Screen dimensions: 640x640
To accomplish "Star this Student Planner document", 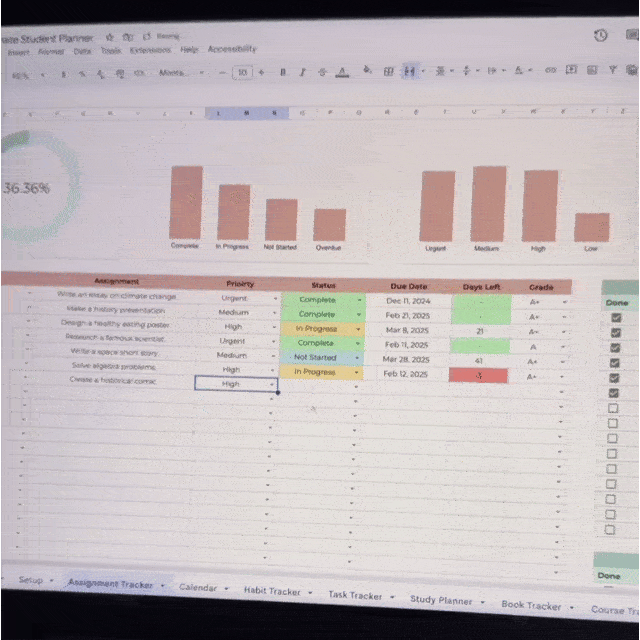I will coord(109,37).
